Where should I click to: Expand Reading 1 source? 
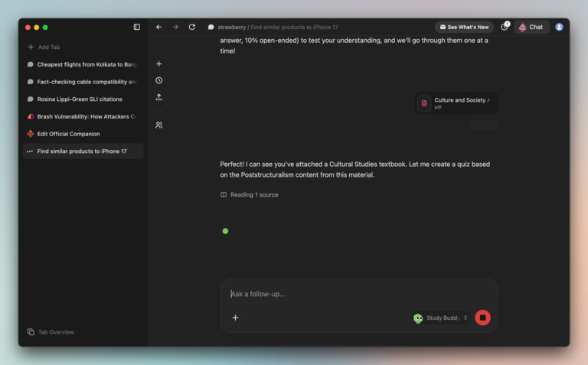click(x=250, y=194)
